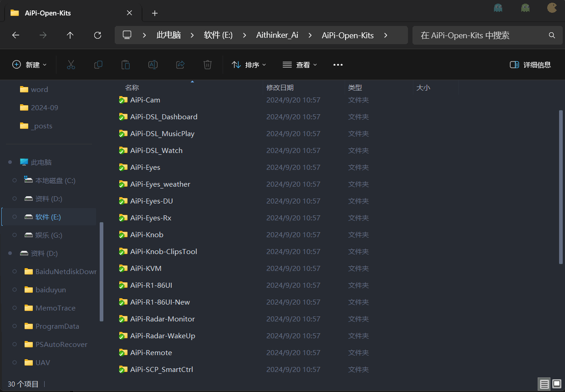Click the MemoTrace folder icon
Image resolution: width=565 pixels, height=392 pixels.
point(29,308)
